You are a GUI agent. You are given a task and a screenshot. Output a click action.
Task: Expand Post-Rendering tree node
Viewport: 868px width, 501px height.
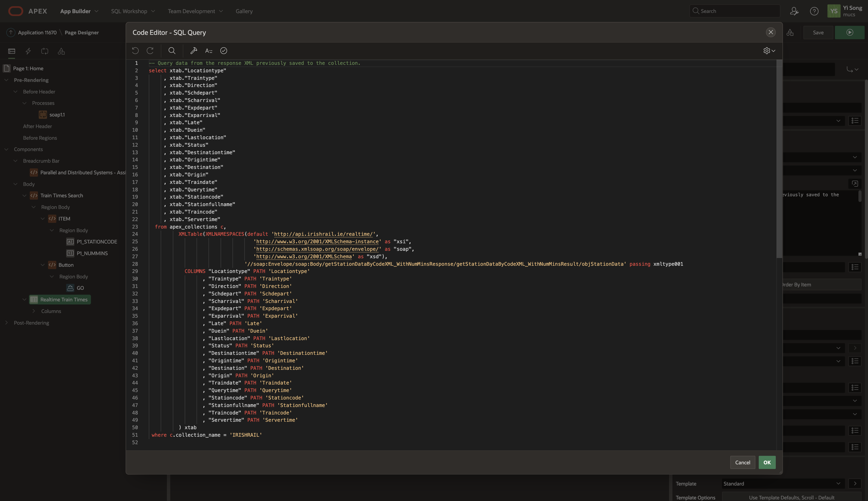click(x=6, y=323)
